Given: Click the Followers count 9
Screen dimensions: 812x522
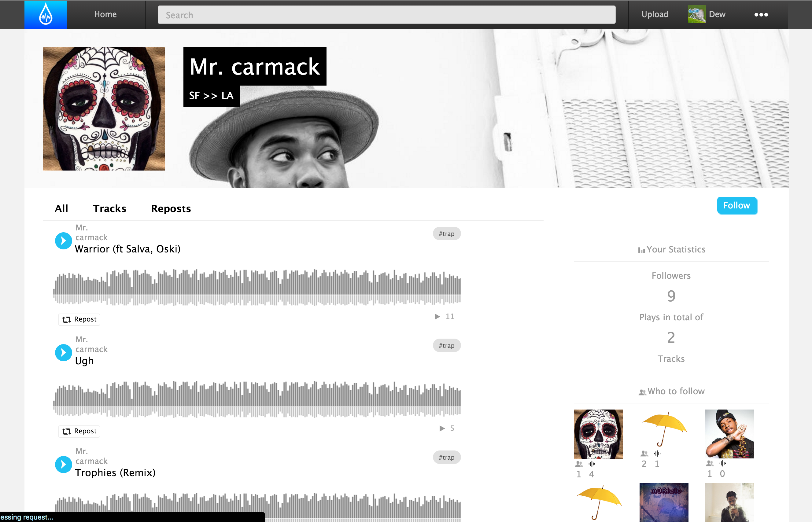Looking at the screenshot, I should pyautogui.click(x=671, y=296).
